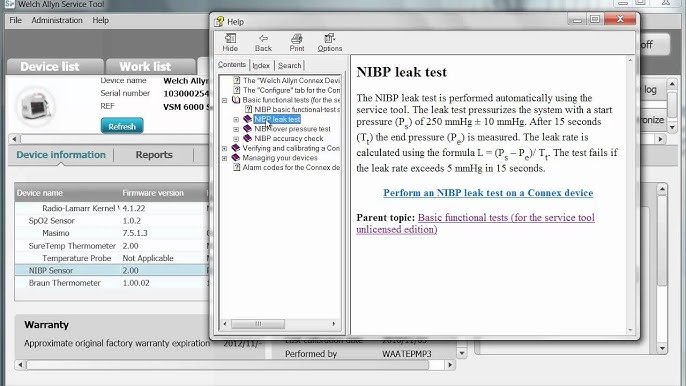Select the Masimo row

(112, 233)
